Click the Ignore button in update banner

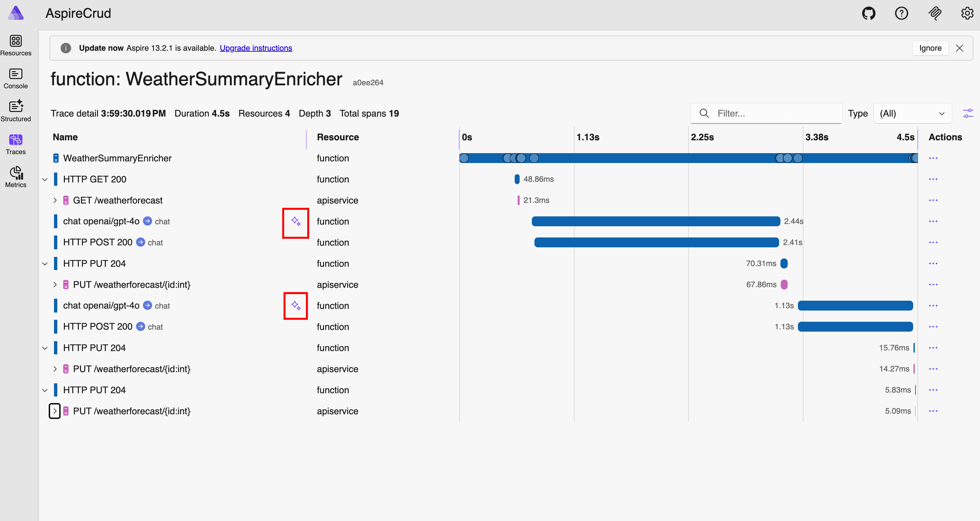click(x=930, y=48)
